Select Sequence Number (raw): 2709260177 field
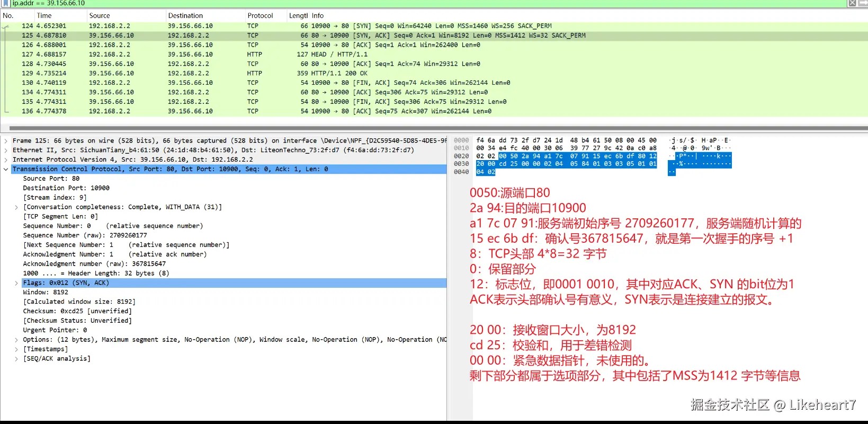The image size is (868, 424). pyautogui.click(x=85, y=235)
